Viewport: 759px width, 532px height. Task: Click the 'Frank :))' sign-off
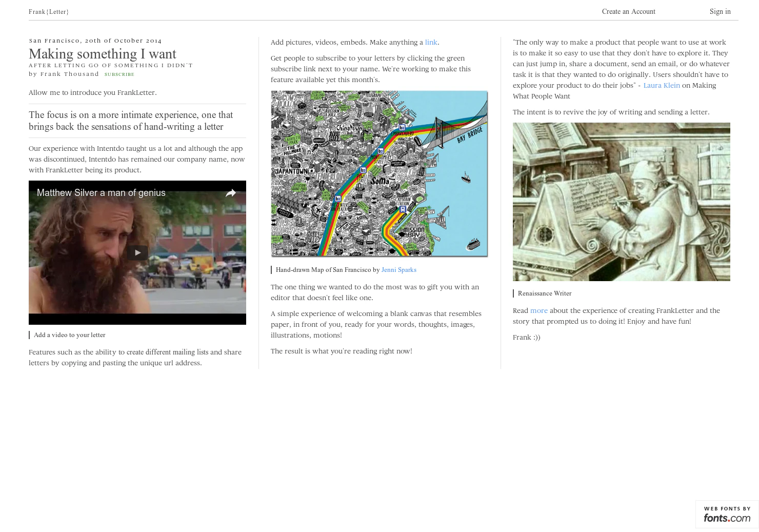pos(526,337)
